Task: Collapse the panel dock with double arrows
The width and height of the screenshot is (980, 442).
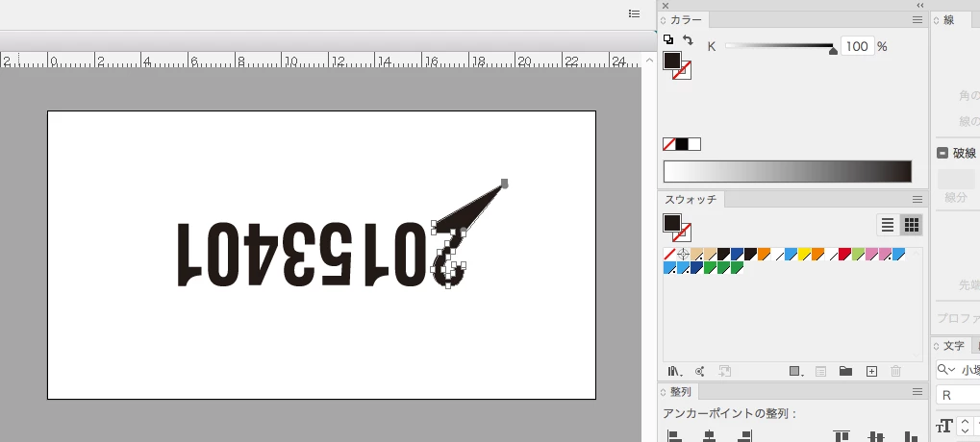Action: pos(920,5)
